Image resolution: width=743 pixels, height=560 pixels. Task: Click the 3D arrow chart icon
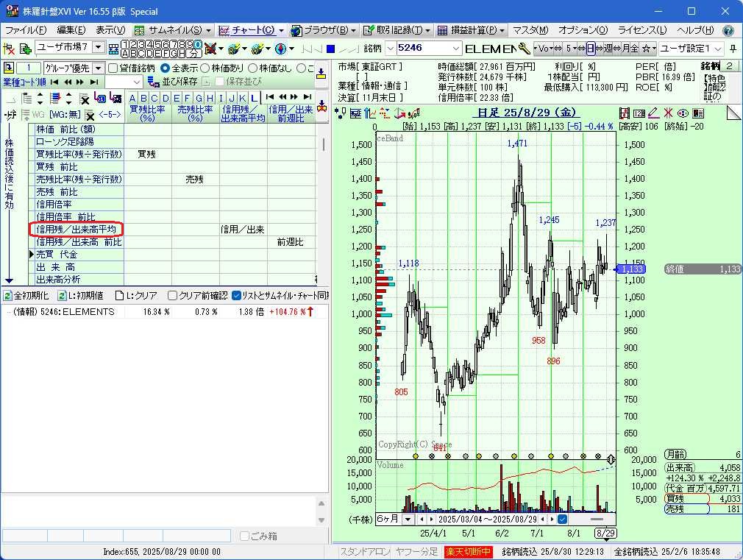(399, 113)
